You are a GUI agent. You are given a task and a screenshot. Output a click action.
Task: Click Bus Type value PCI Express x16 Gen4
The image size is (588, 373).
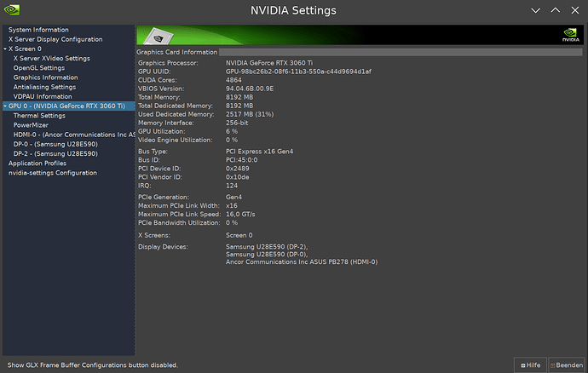(260, 152)
